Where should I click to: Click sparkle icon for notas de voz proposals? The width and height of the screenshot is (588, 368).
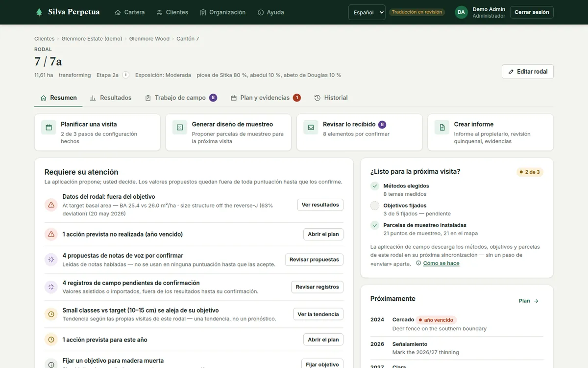(51, 260)
